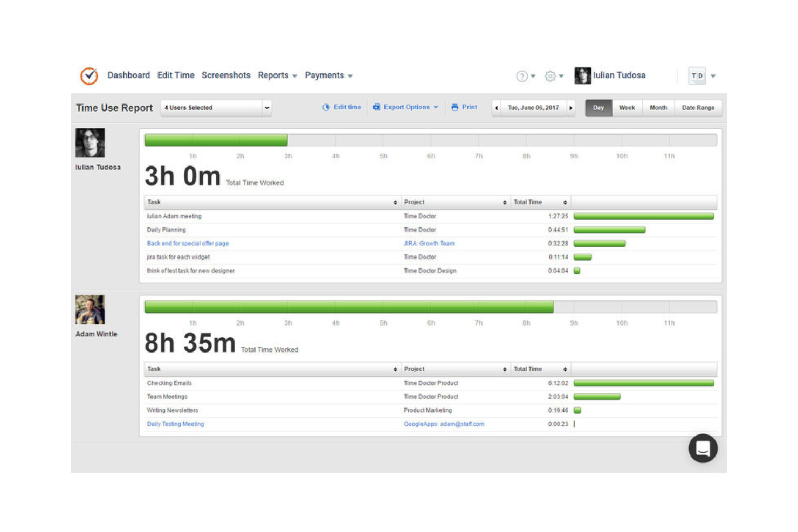Click the Edit time clock icon
Image resolution: width=798 pixels, height=532 pixels.
326,107
